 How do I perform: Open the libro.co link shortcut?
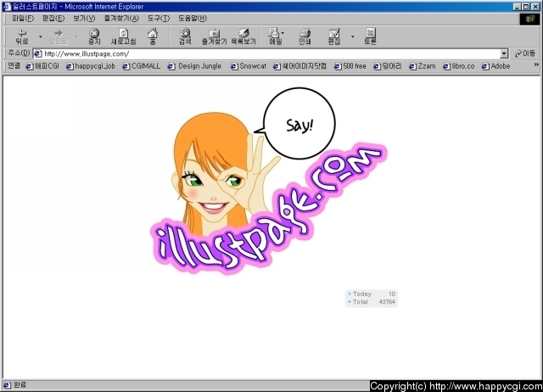click(459, 66)
